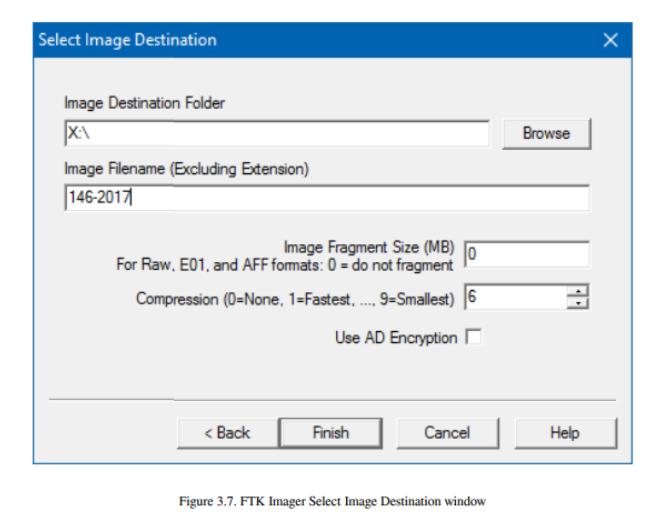Click into the Image Filename text box
The width and height of the screenshot is (670, 520).
pos(327,198)
